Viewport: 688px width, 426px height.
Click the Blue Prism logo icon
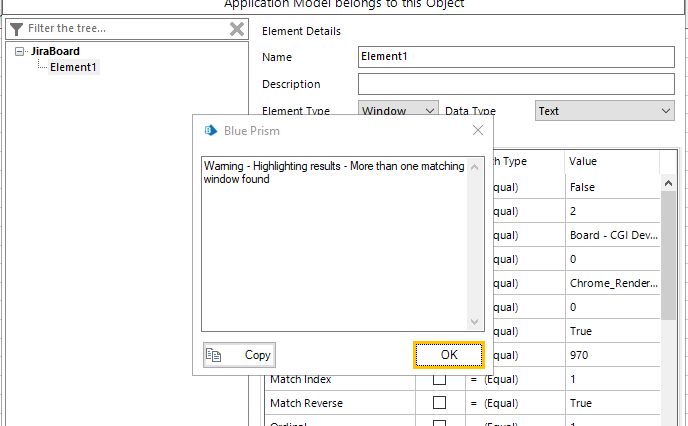pos(211,130)
